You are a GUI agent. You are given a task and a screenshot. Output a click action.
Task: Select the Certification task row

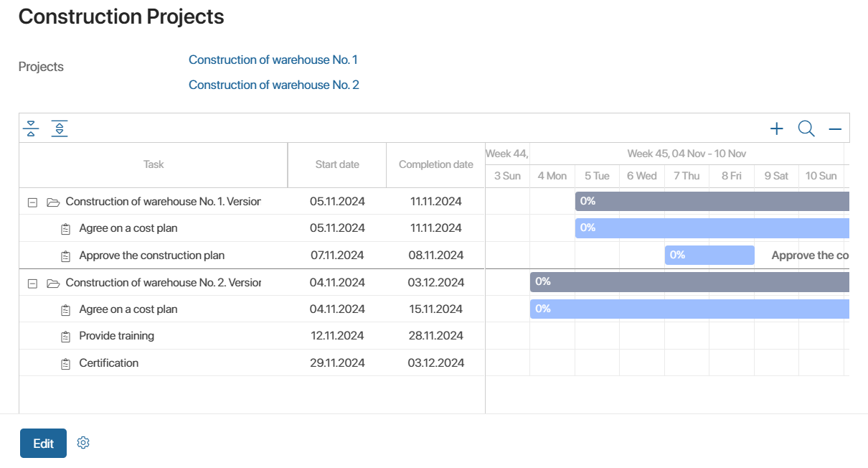pos(252,362)
